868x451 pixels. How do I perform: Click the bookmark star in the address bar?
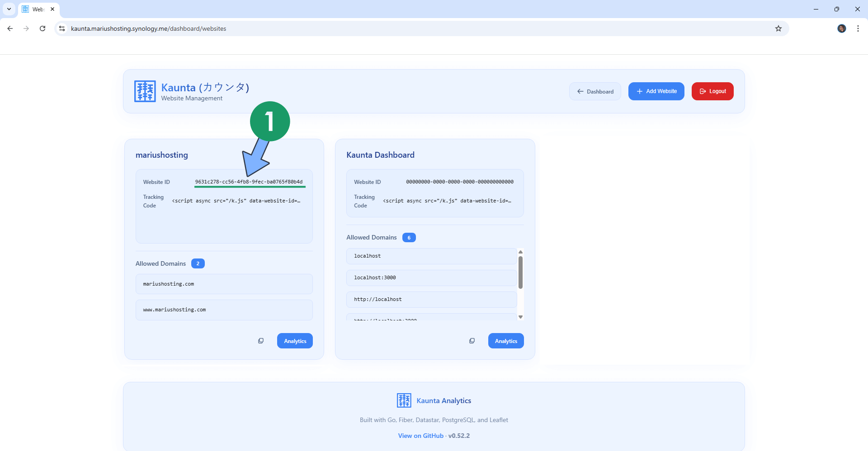click(x=778, y=28)
